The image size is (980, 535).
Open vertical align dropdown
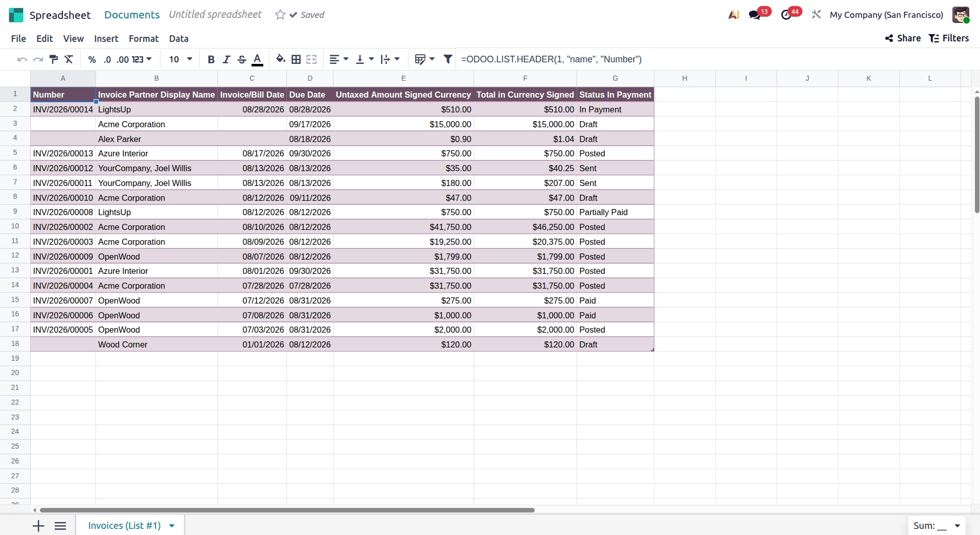(x=364, y=59)
